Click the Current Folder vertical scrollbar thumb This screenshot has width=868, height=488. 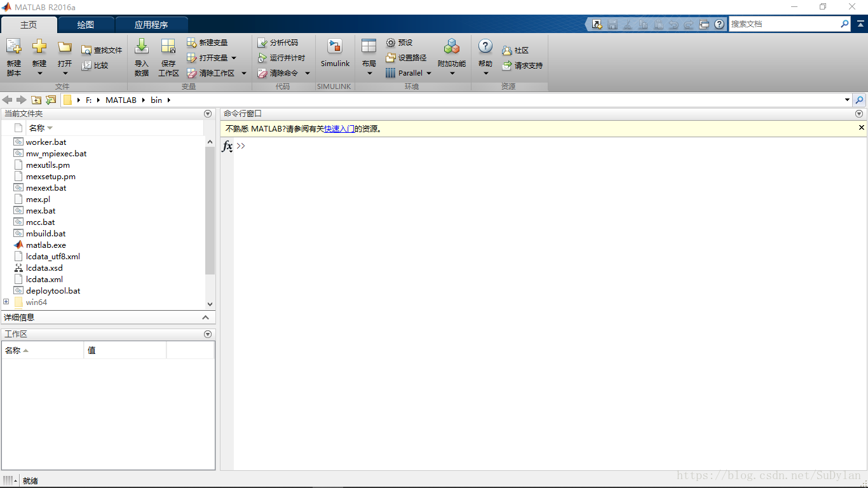pyautogui.click(x=210, y=210)
